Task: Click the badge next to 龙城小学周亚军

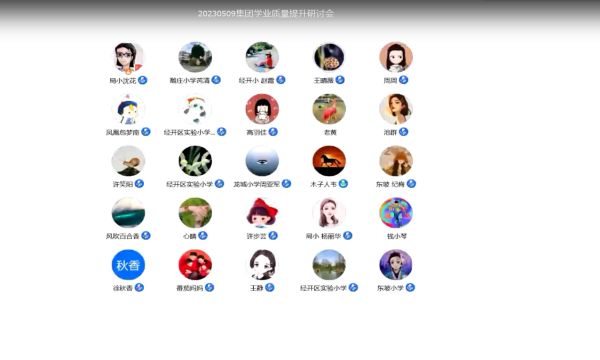Action: point(286,184)
